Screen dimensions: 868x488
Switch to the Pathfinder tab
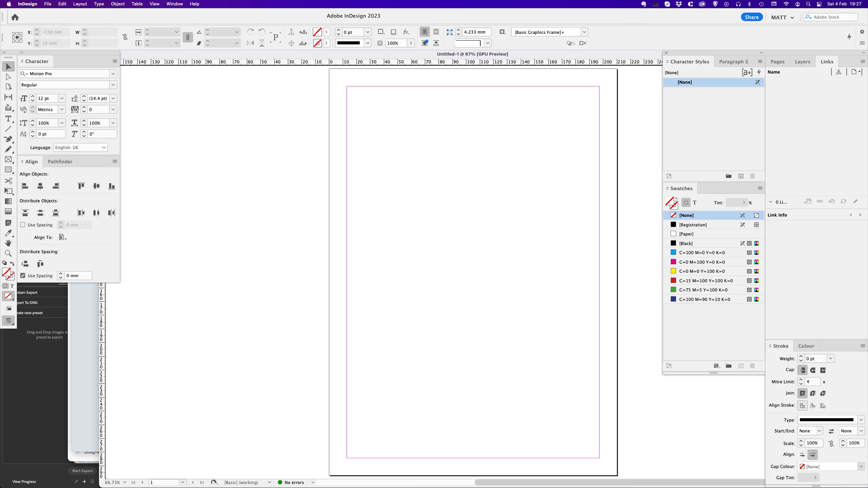pos(60,162)
